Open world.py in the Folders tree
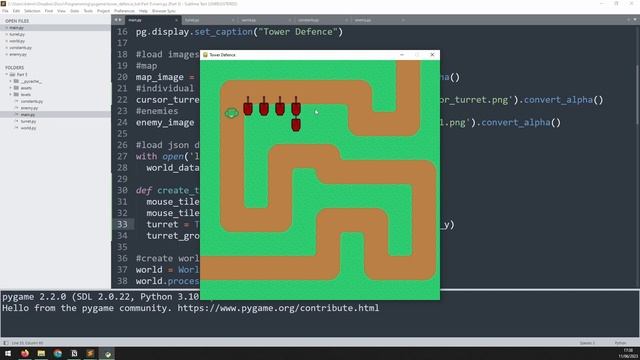This screenshot has width=640, height=360. [x=28, y=128]
